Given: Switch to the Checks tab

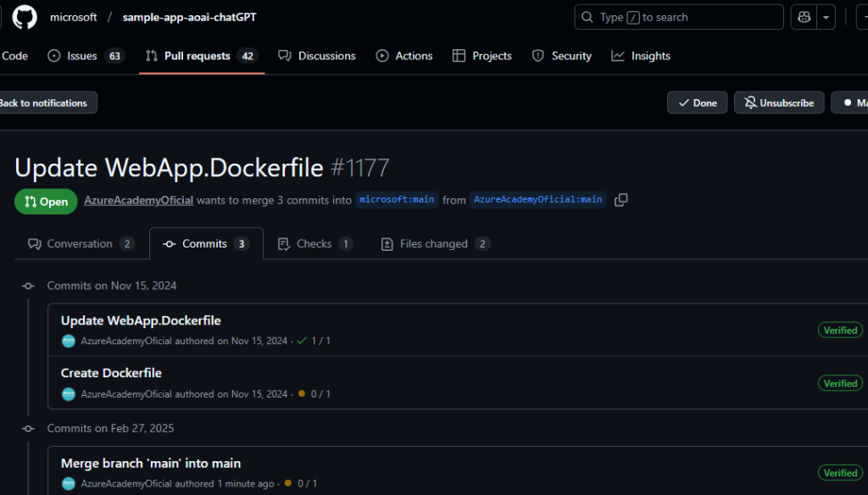Looking at the screenshot, I should 314,244.
